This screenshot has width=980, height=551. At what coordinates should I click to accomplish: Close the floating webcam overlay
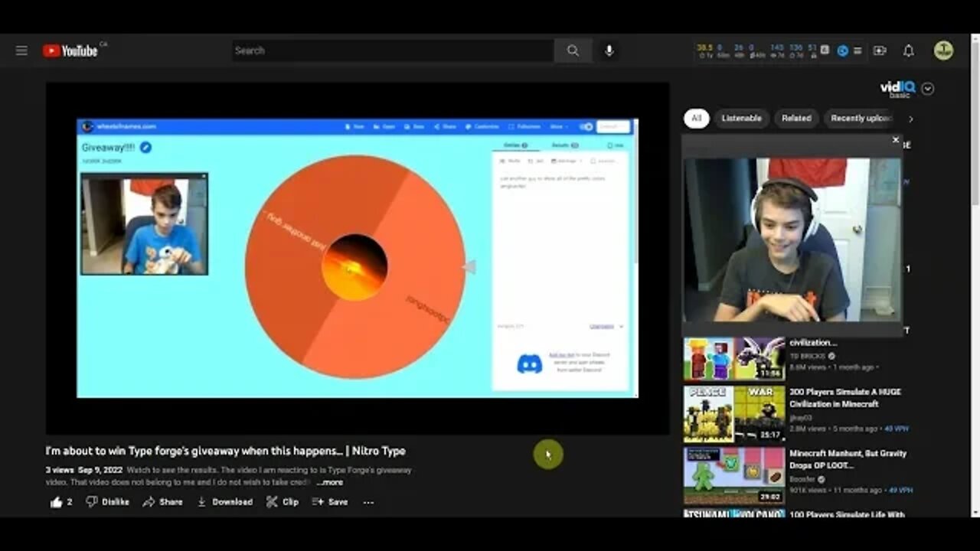pos(895,140)
